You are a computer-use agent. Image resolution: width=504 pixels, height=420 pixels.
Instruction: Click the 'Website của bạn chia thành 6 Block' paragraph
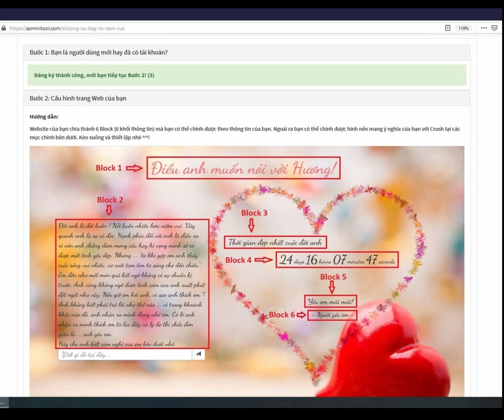pyautogui.click(x=245, y=133)
